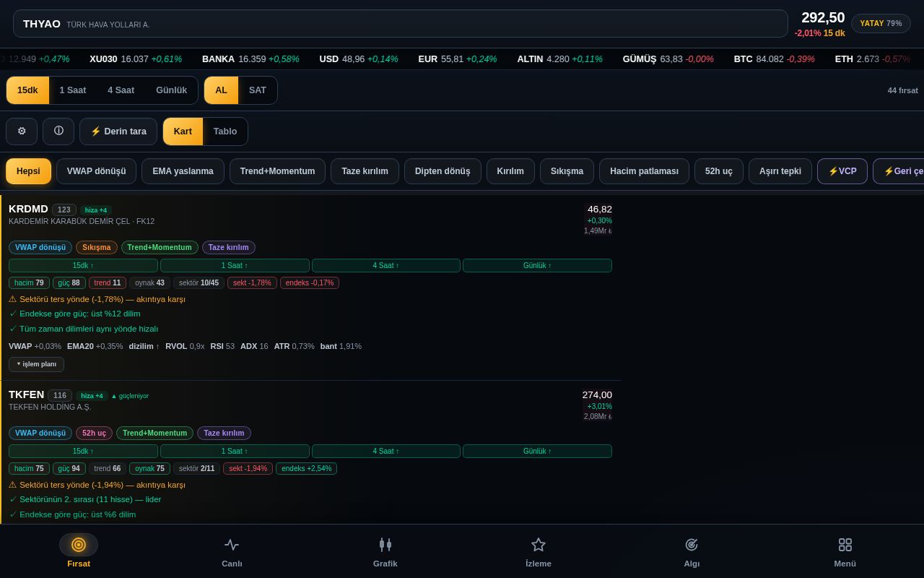Image resolution: width=924 pixels, height=578 pixels.
Task: Click the BTC ticker item
Action: (774, 59)
